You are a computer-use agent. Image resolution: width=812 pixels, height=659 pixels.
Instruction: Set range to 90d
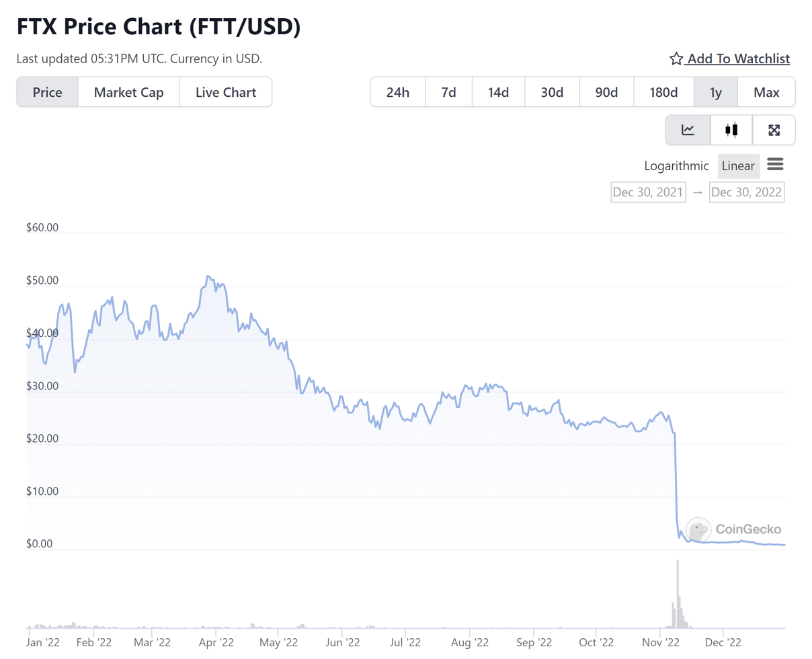tap(606, 92)
